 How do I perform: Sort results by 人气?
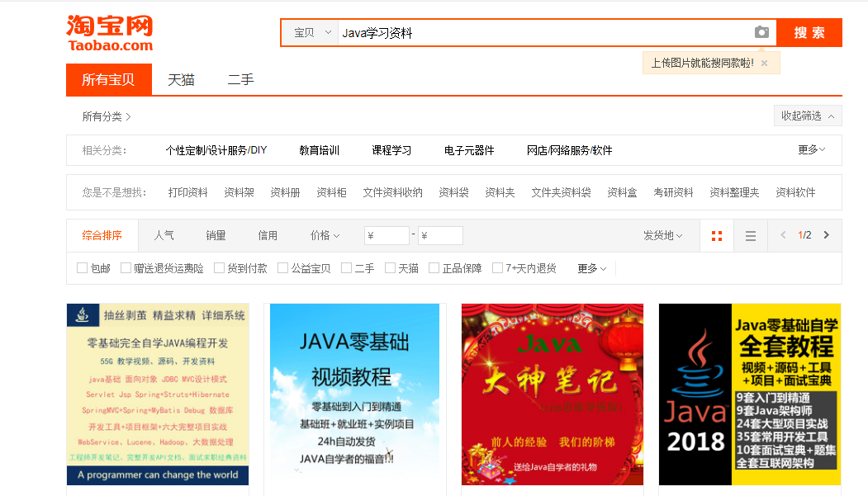point(164,235)
